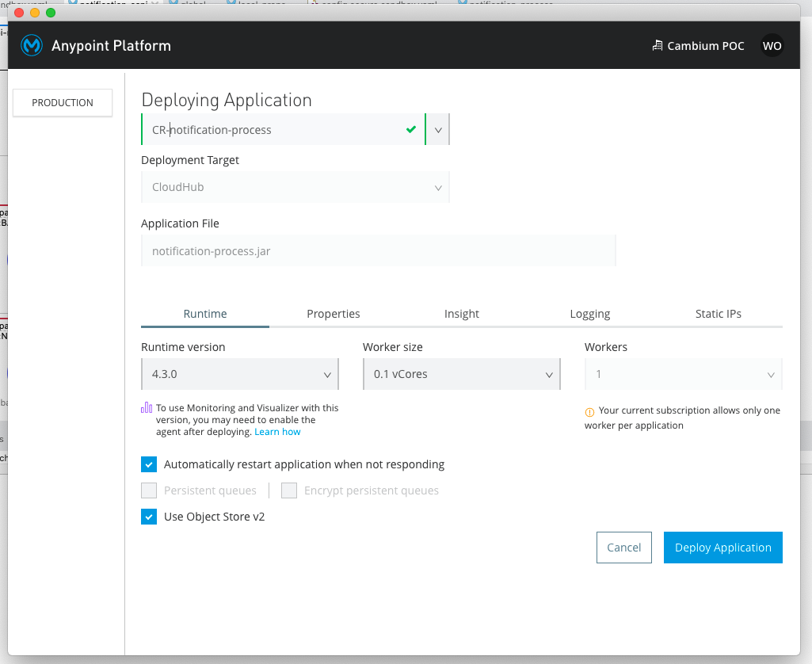Screen dimensions: 812x664
Task: Switch to the Properties tab
Action: (x=334, y=314)
